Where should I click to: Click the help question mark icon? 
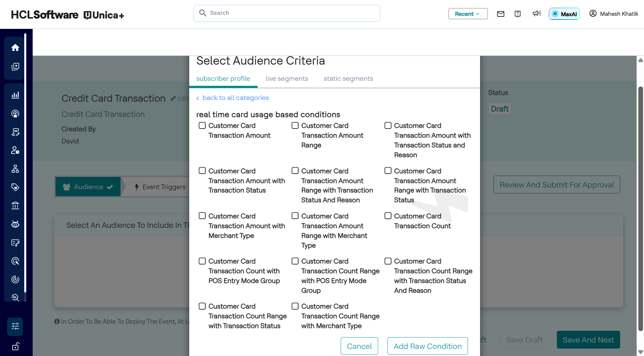pos(518,14)
